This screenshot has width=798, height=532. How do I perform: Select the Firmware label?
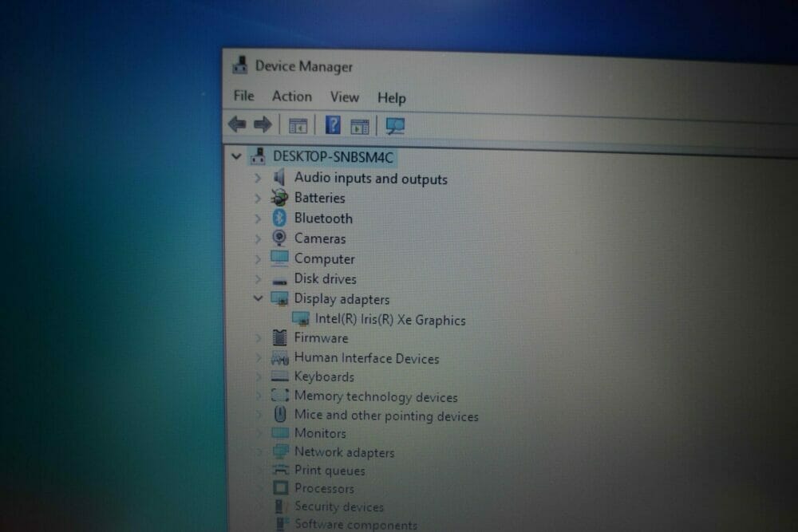pos(321,337)
